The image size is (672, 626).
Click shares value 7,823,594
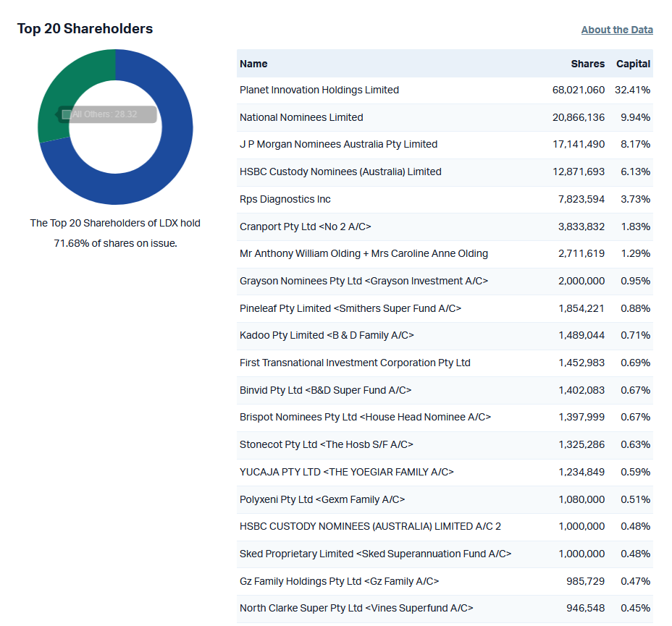click(x=581, y=199)
